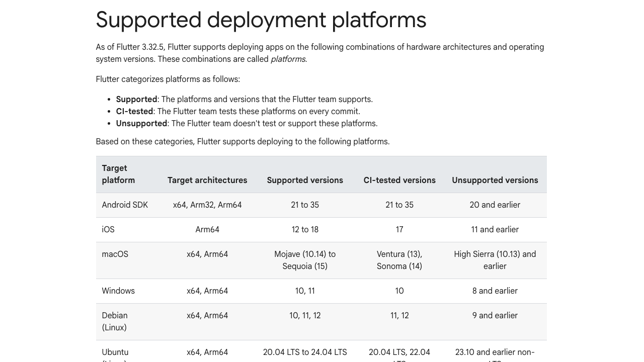Viewport: 644px width, 362px height.
Task: Click 'Flutter categorizes platforms as follows' sentence
Action: pos(168,79)
